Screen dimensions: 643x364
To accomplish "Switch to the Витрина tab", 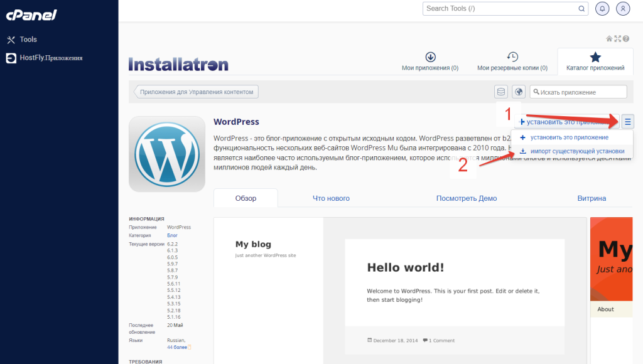I will click(x=592, y=198).
